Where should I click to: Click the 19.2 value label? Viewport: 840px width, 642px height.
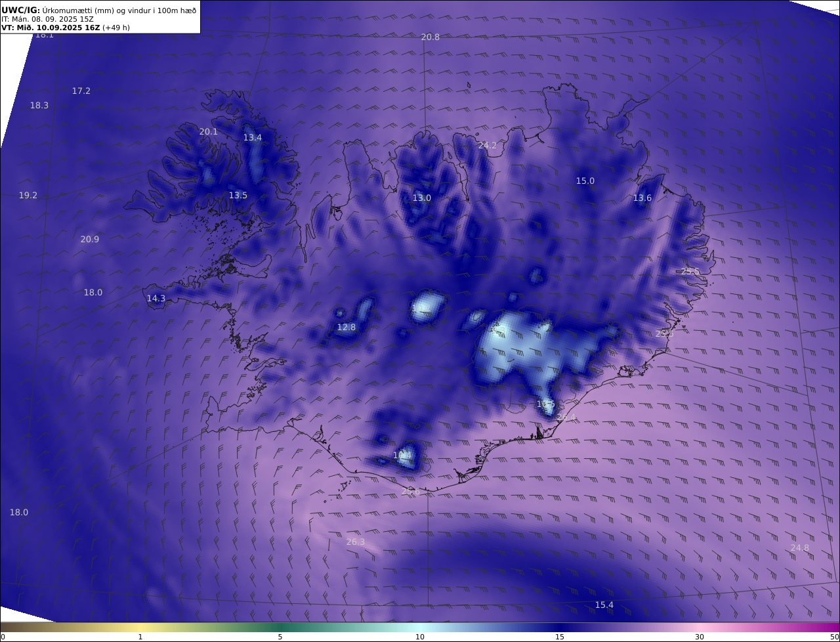point(28,196)
